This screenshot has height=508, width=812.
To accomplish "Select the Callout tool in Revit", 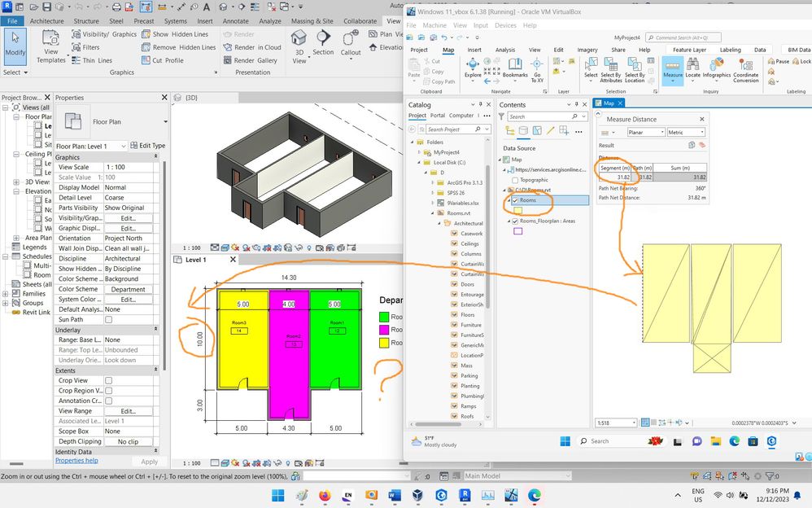I will pyautogui.click(x=351, y=43).
